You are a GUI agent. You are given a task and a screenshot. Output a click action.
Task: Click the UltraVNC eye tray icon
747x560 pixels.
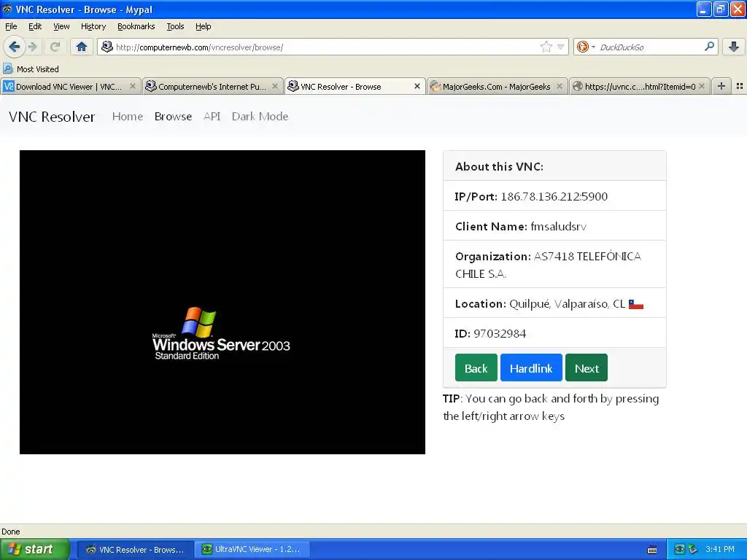click(679, 549)
